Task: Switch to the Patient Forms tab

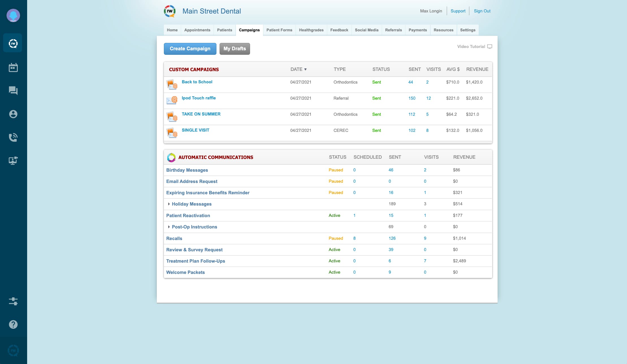Action: pyautogui.click(x=279, y=30)
